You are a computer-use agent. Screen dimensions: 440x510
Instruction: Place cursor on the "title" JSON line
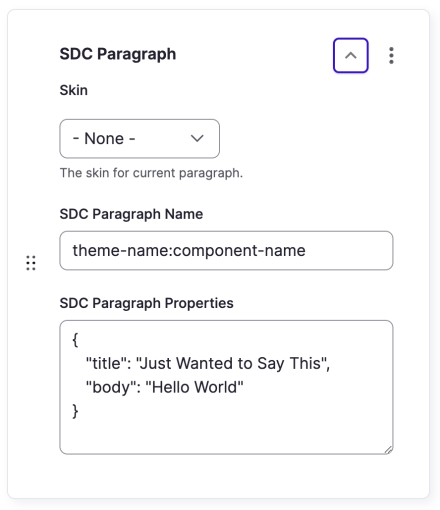(208, 363)
